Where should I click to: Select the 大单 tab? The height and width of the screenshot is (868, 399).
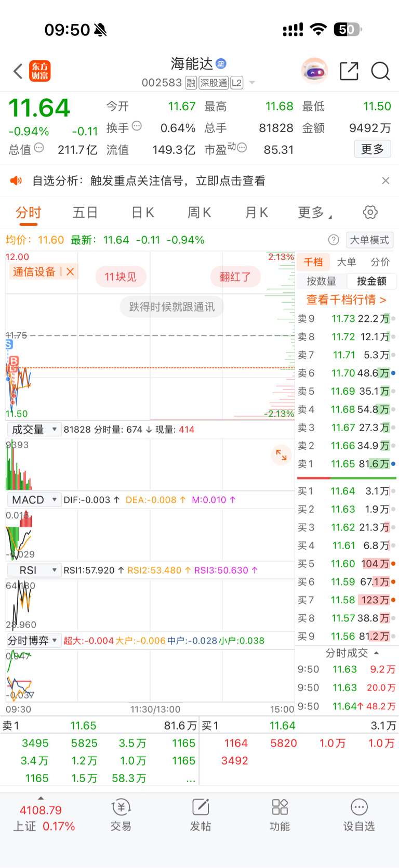tap(347, 262)
